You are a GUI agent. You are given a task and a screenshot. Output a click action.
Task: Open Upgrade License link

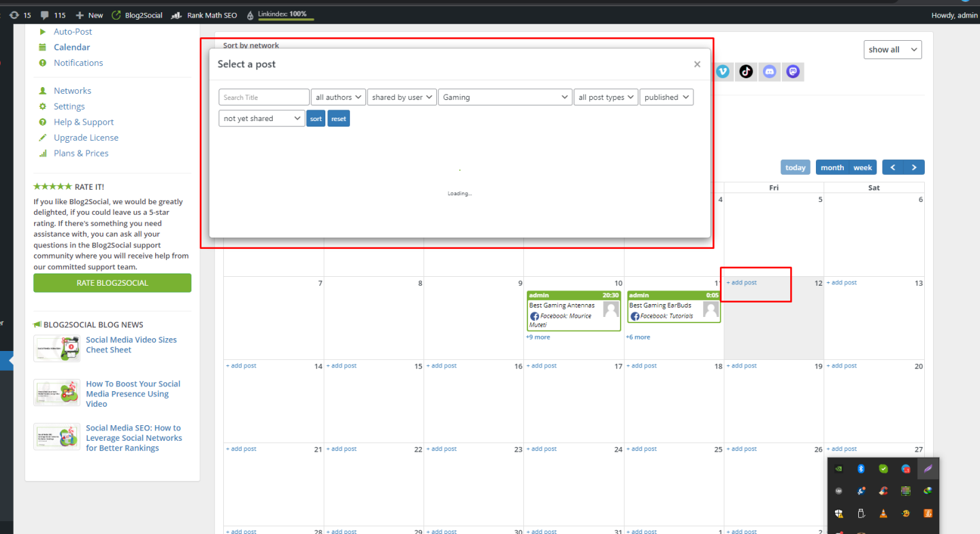[86, 137]
